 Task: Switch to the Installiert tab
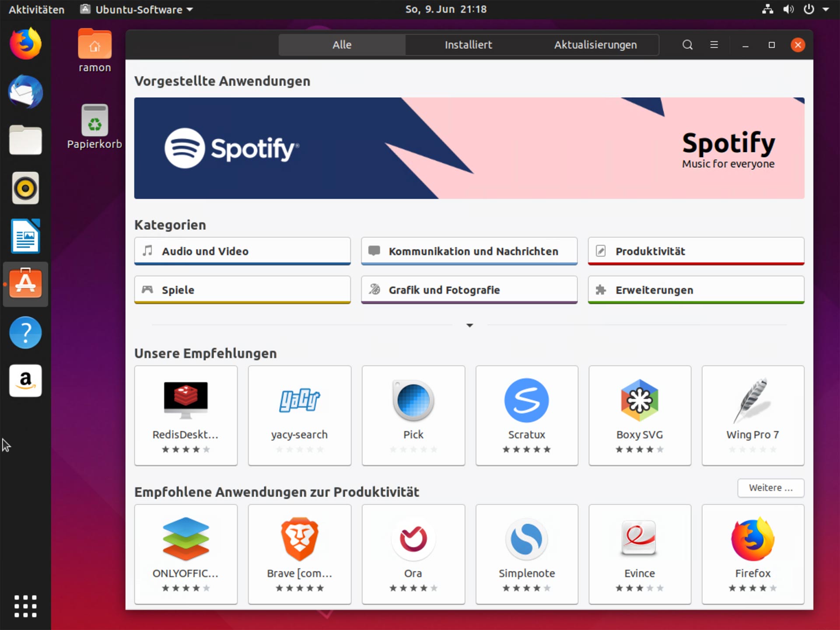click(x=468, y=45)
